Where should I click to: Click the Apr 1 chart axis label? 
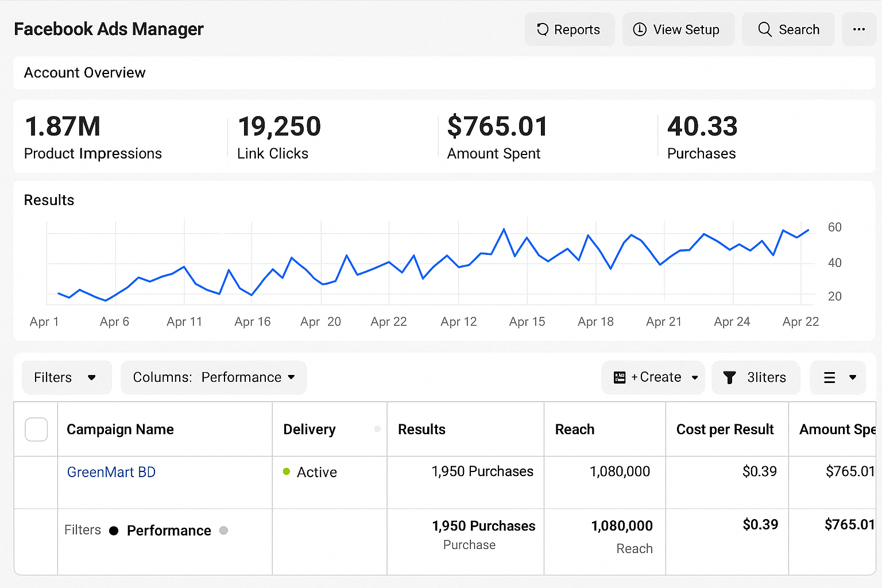coord(44,322)
